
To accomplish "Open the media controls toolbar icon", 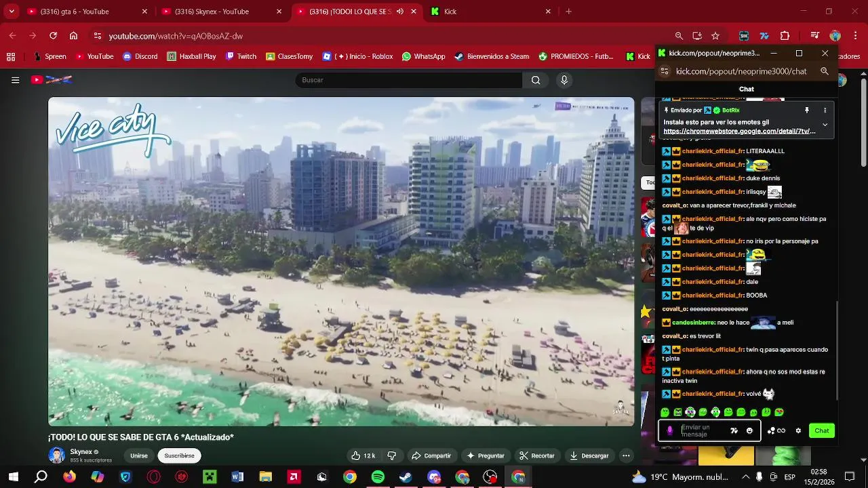I will pos(815,36).
